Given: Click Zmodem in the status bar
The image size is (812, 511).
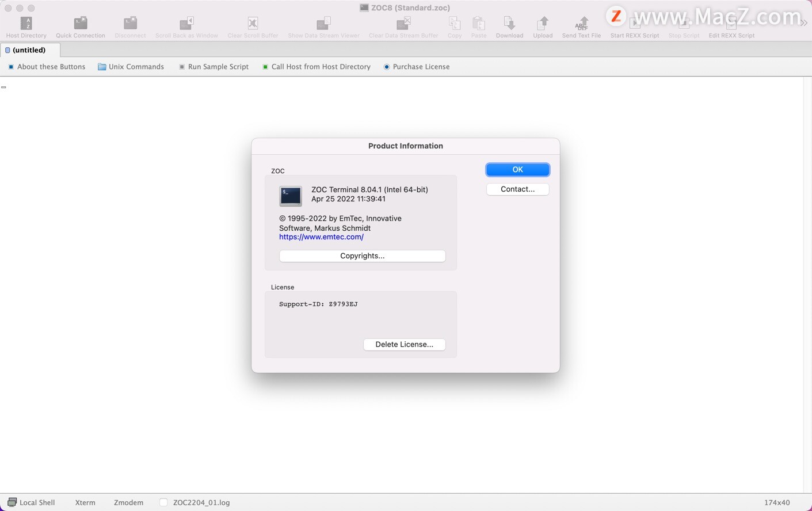Looking at the screenshot, I should (128, 502).
